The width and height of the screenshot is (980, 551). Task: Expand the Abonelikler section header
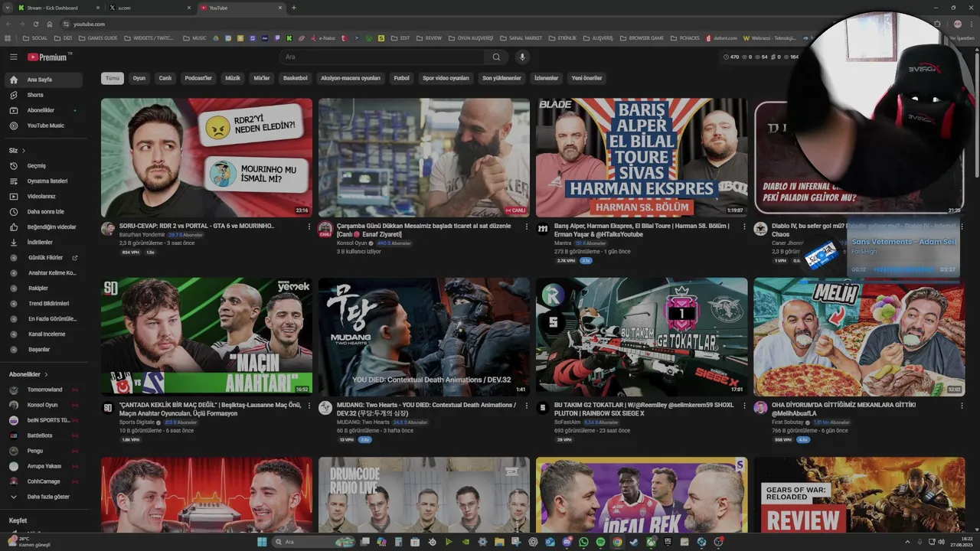[28, 374]
